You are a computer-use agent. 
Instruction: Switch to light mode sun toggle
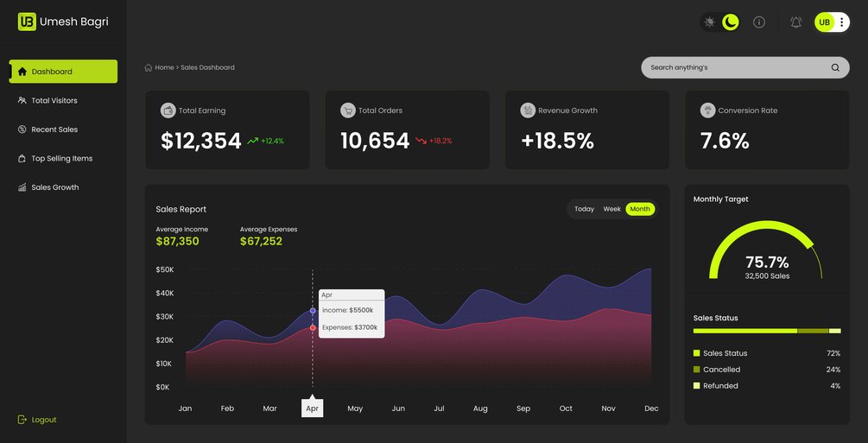click(709, 22)
